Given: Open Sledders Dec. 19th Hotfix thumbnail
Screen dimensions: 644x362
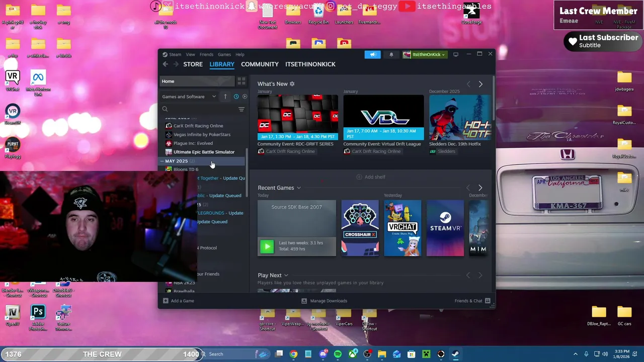Looking at the screenshot, I should [460, 117].
